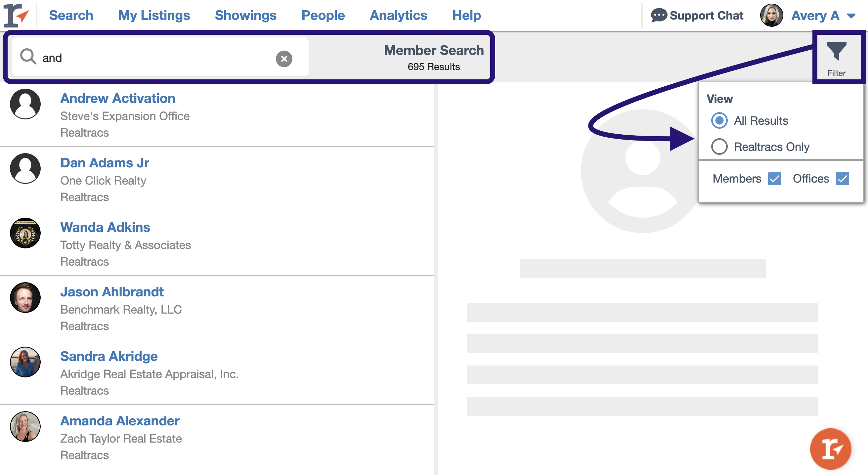868x475 pixels.
Task: Click Steve's Expansion Office text
Action: (x=125, y=116)
